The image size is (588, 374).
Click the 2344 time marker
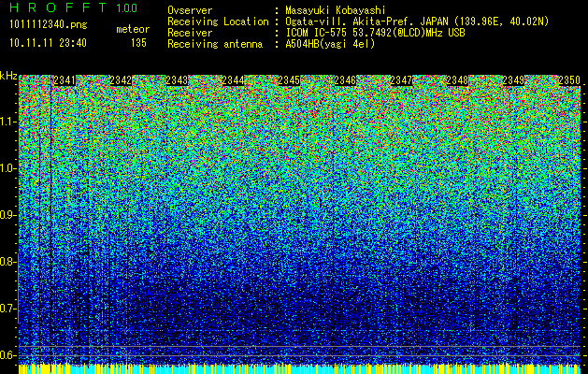(234, 80)
